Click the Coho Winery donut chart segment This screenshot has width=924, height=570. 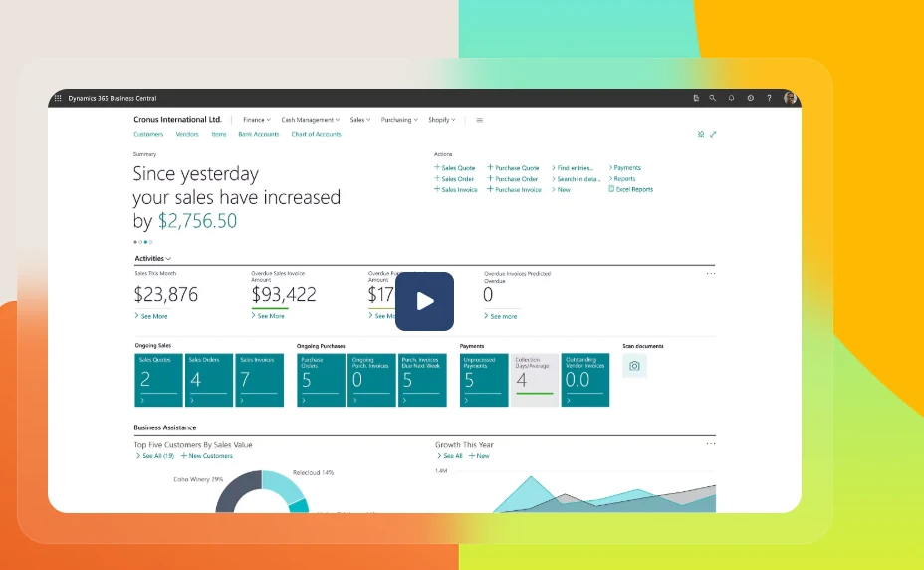tap(233, 491)
